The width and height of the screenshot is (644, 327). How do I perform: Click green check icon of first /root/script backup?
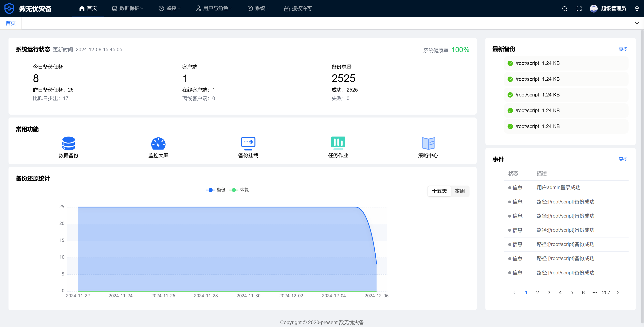510,63
